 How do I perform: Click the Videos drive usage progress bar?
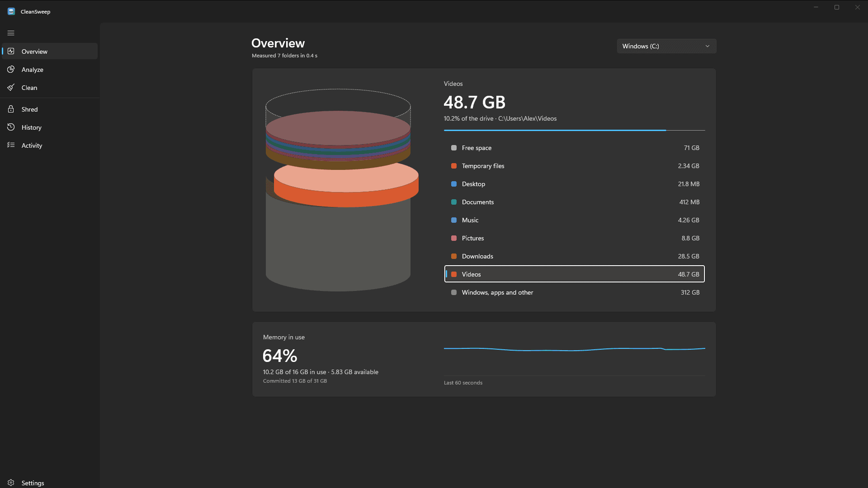(x=575, y=130)
